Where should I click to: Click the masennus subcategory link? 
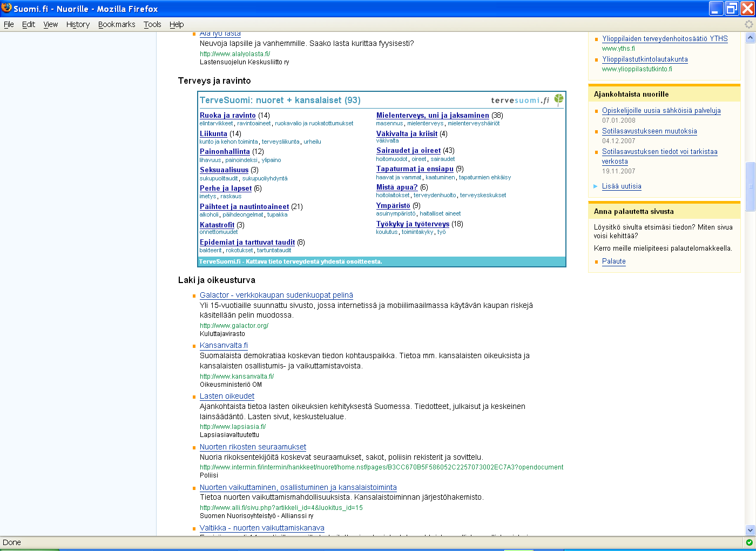[x=390, y=123]
